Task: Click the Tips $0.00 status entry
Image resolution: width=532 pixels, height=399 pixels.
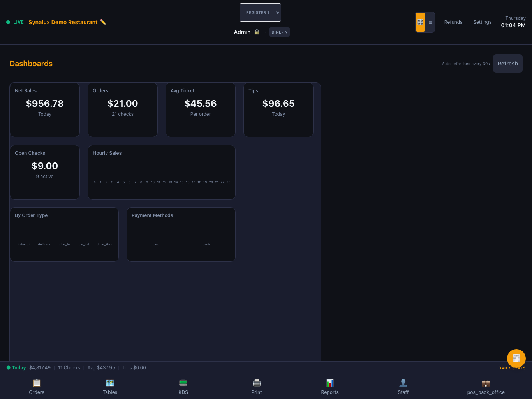Action: tap(134, 368)
